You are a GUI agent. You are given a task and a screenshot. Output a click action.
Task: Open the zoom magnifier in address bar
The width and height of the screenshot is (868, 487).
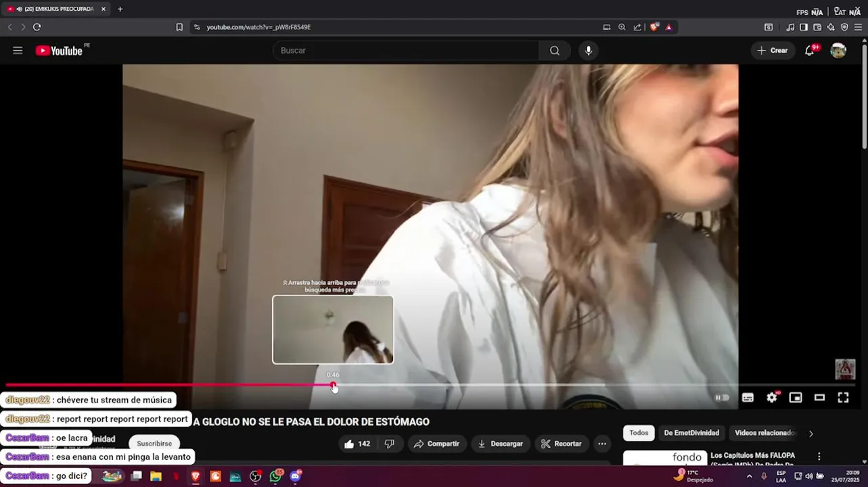[x=622, y=27]
